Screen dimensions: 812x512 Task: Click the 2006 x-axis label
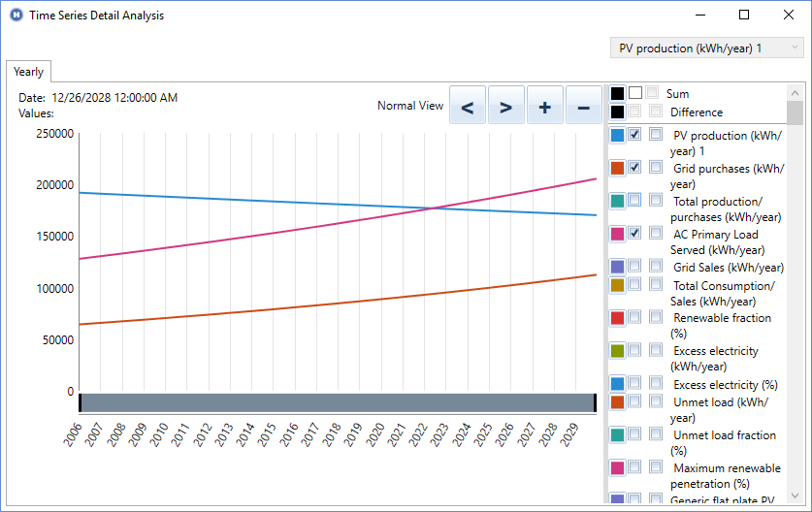pos(73,434)
